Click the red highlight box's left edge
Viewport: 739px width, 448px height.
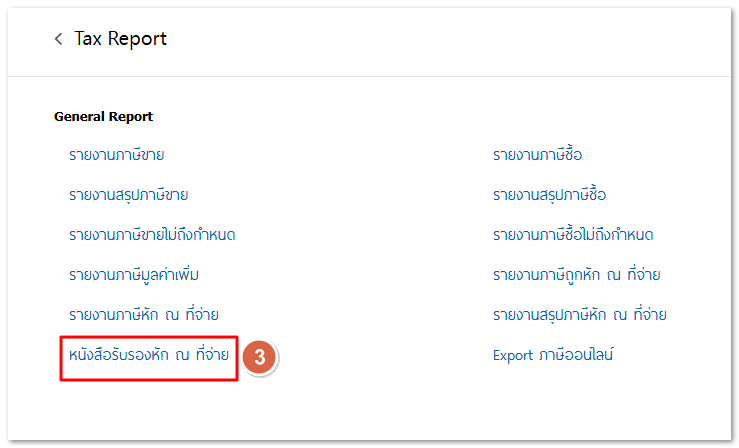61,358
